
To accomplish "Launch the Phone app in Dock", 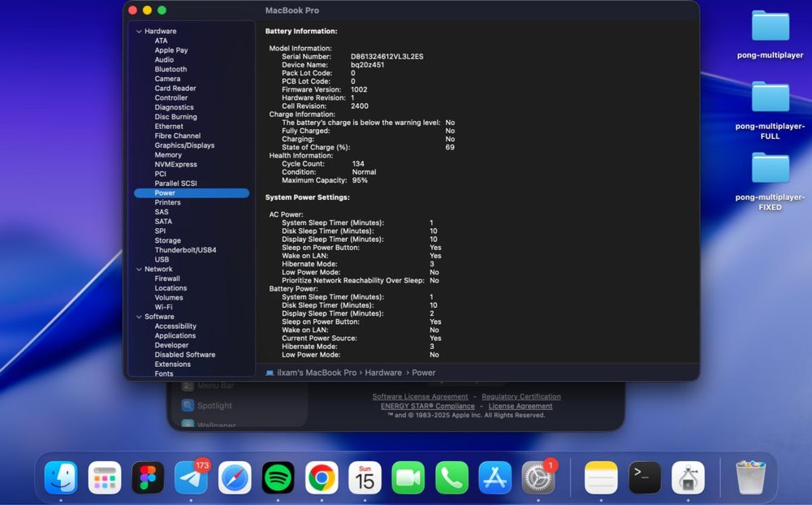I will [451, 477].
